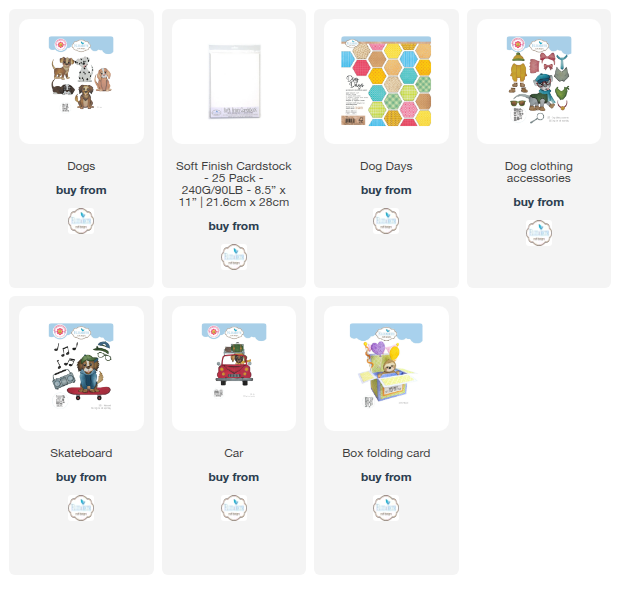Image resolution: width=620 pixels, height=596 pixels.
Task: Click the Box folding card title
Action: (386, 453)
